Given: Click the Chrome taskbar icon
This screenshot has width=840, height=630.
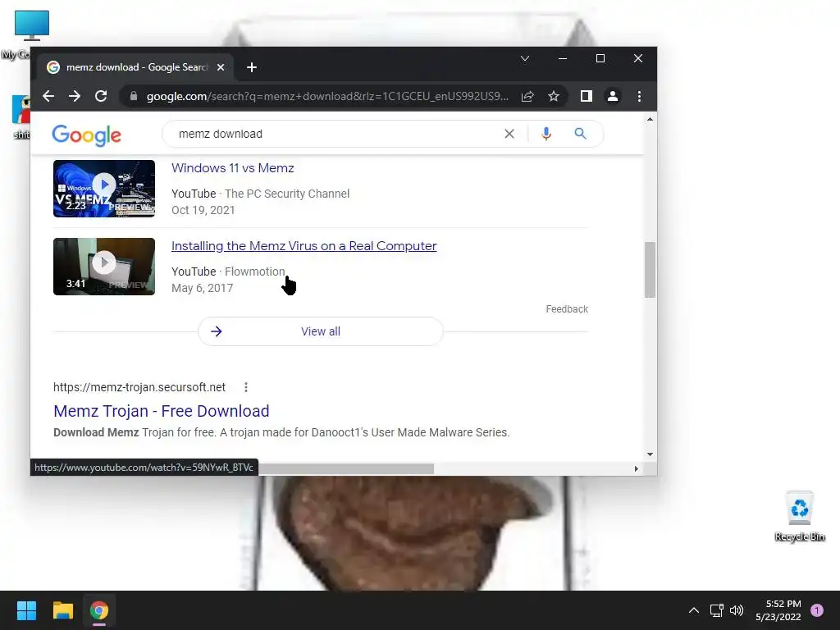Looking at the screenshot, I should (x=99, y=610).
